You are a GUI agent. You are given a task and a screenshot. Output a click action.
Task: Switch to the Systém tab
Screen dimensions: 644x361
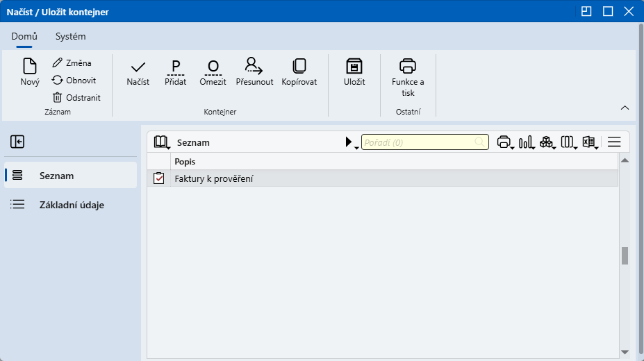(x=71, y=36)
